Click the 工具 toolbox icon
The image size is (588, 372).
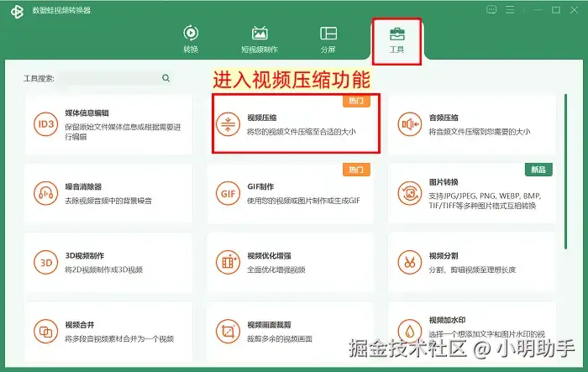[x=396, y=34]
